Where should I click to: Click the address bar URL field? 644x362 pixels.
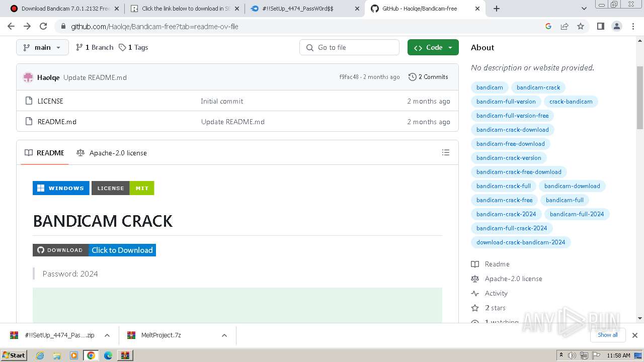click(302, 26)
